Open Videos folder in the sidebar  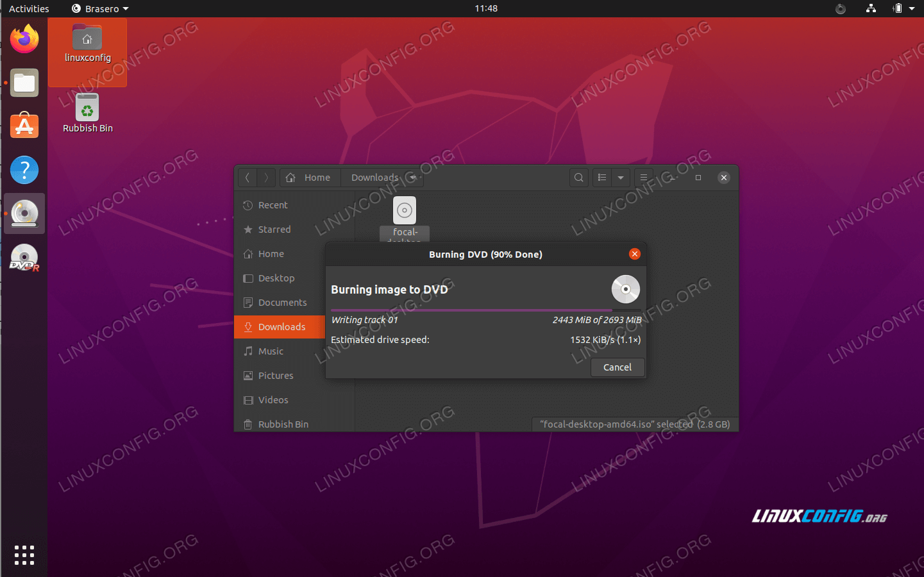click(294, 400)
